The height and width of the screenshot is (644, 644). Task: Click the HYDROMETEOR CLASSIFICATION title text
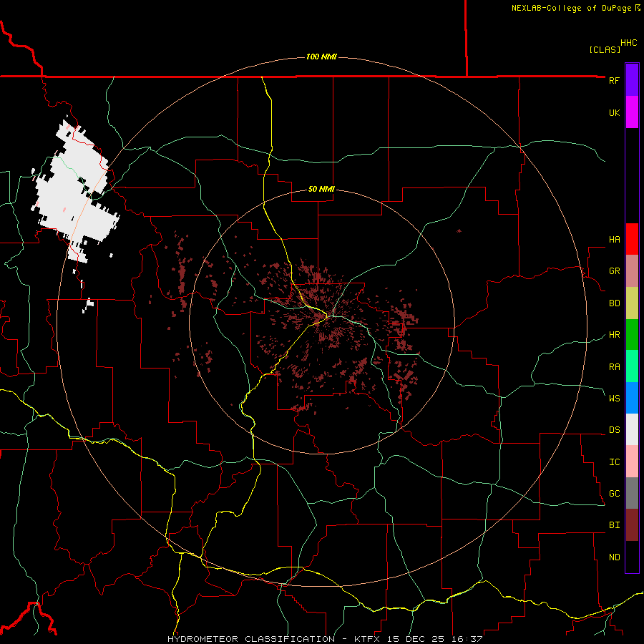coord(251,639)
